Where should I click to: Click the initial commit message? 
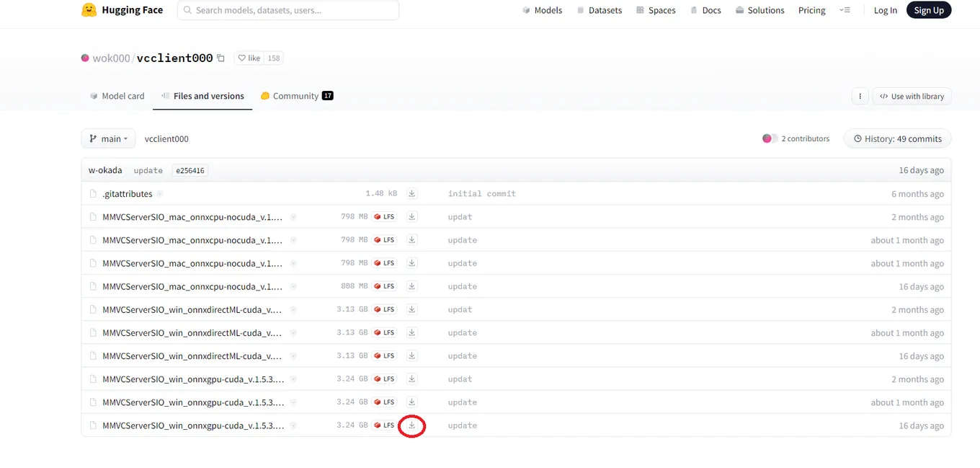click(482, 194)
